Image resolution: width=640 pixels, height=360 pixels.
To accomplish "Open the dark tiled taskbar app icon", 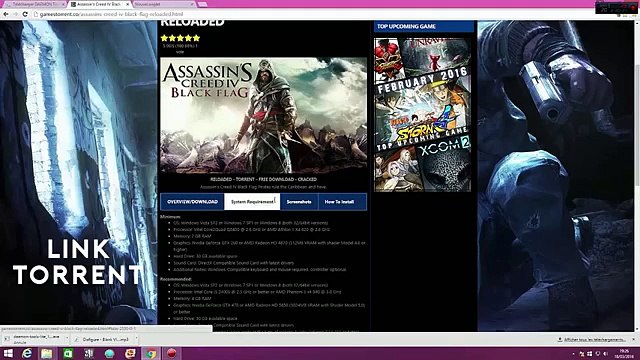I will tap(89, 353).
